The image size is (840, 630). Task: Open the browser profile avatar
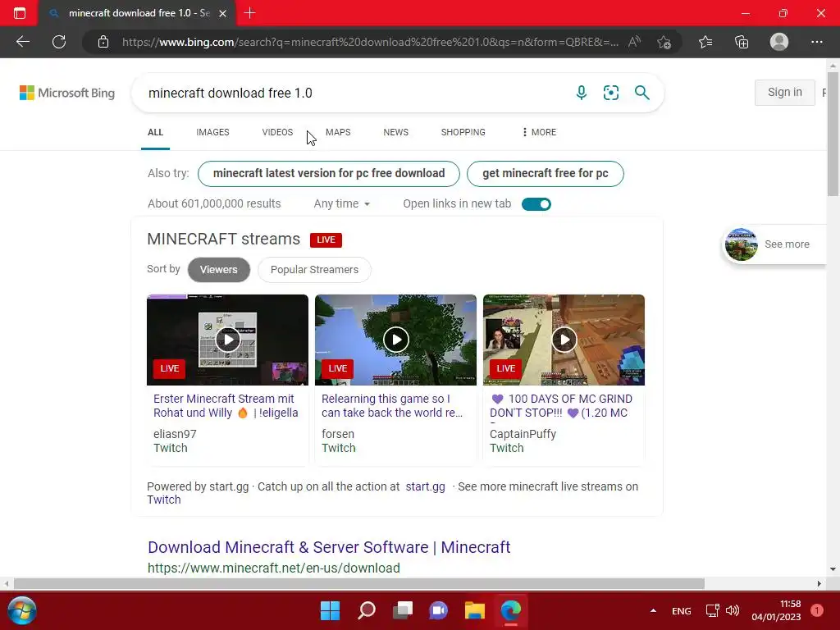tap(779, 42)
